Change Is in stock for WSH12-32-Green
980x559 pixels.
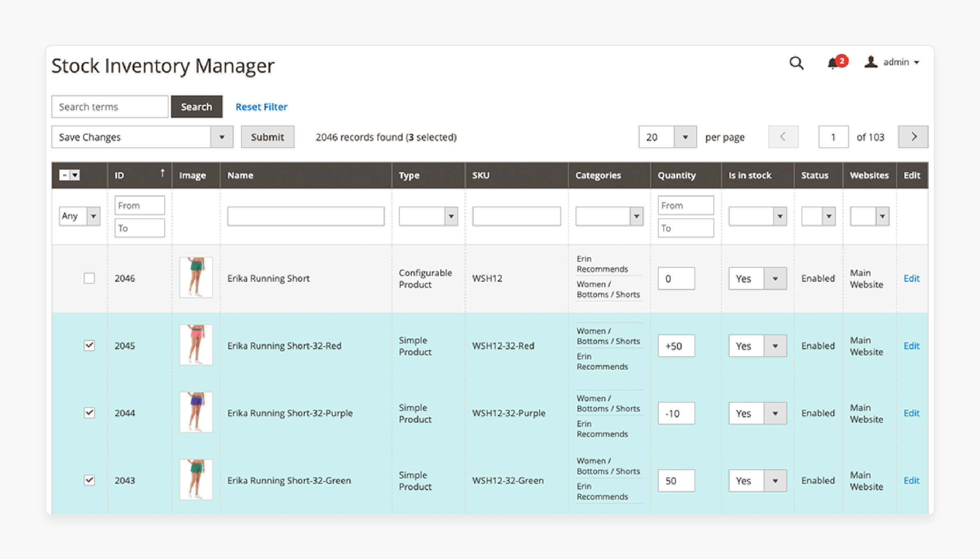pyautogui.click(x=758, y=481)
